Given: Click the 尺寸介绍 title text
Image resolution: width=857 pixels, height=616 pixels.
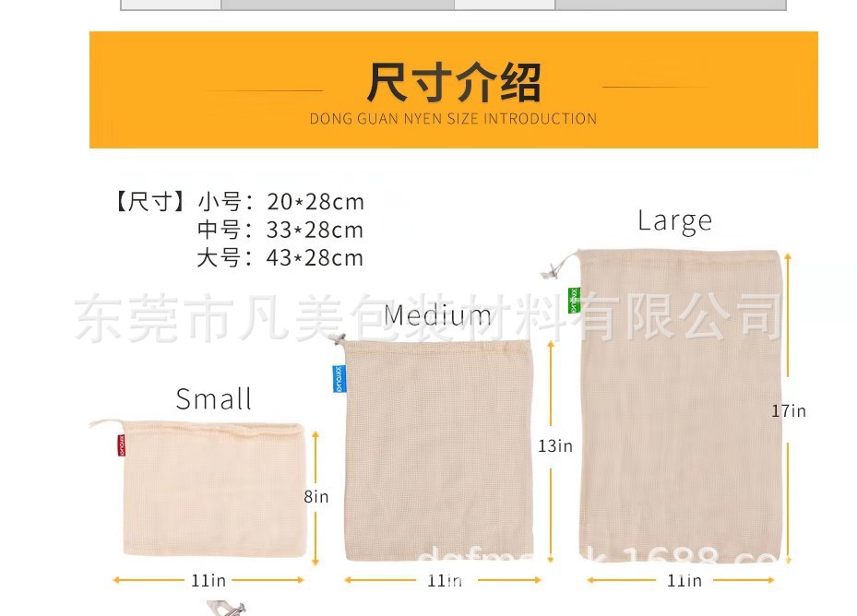Looking at the screenshot, I should click(x=452, y=81).
